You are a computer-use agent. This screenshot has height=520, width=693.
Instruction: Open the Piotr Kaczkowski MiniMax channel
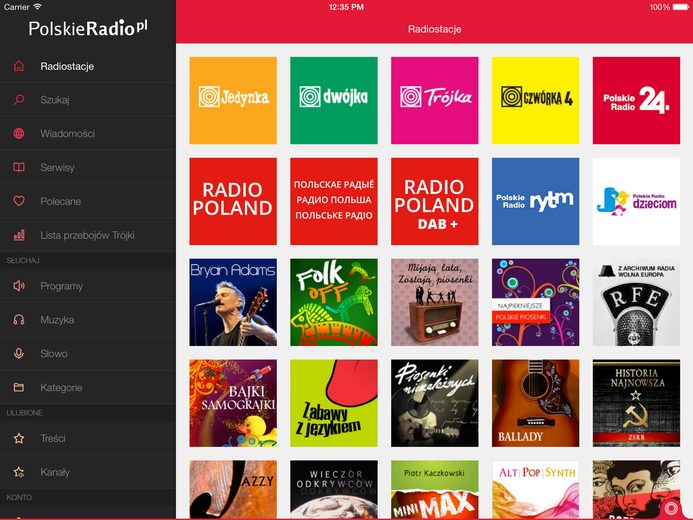coord(434,489)
